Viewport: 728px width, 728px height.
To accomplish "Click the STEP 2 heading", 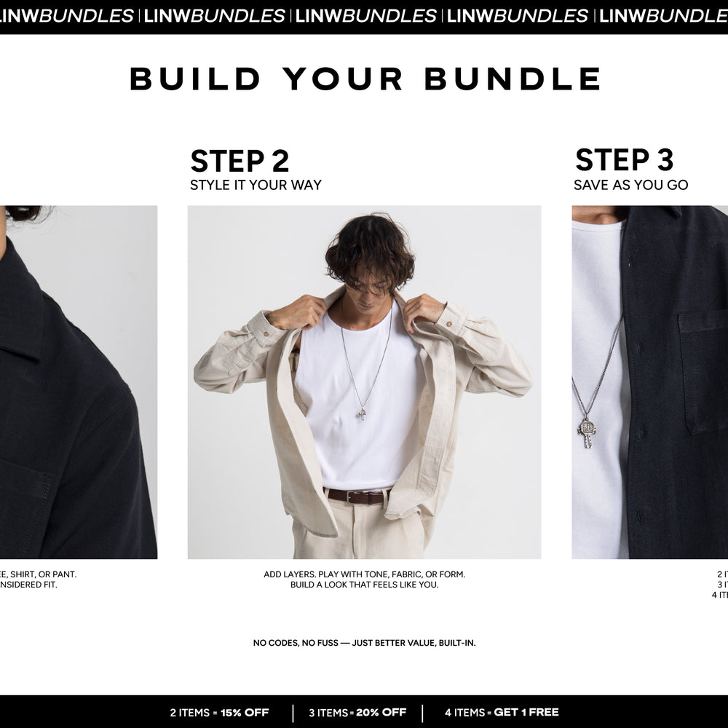I will tap(240, 161).
